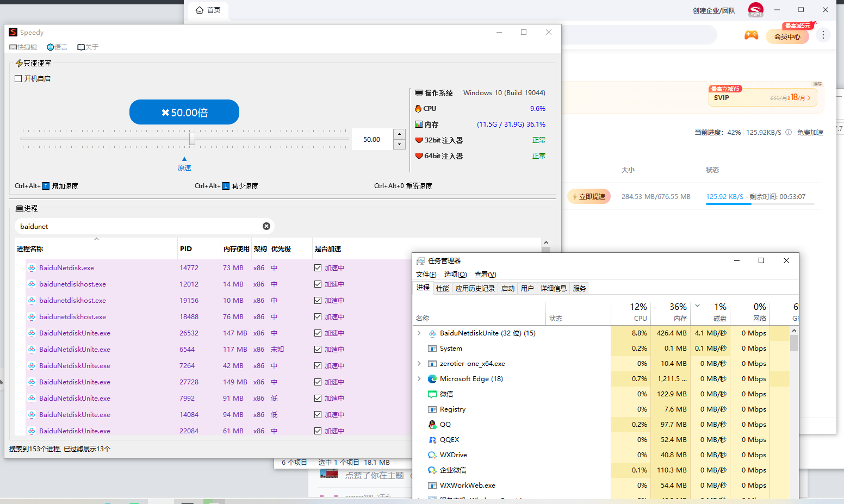The image size is (844, 504).
Task: Uncheck 加速中 for PID 6544 process
Action: tap(318, 350)
